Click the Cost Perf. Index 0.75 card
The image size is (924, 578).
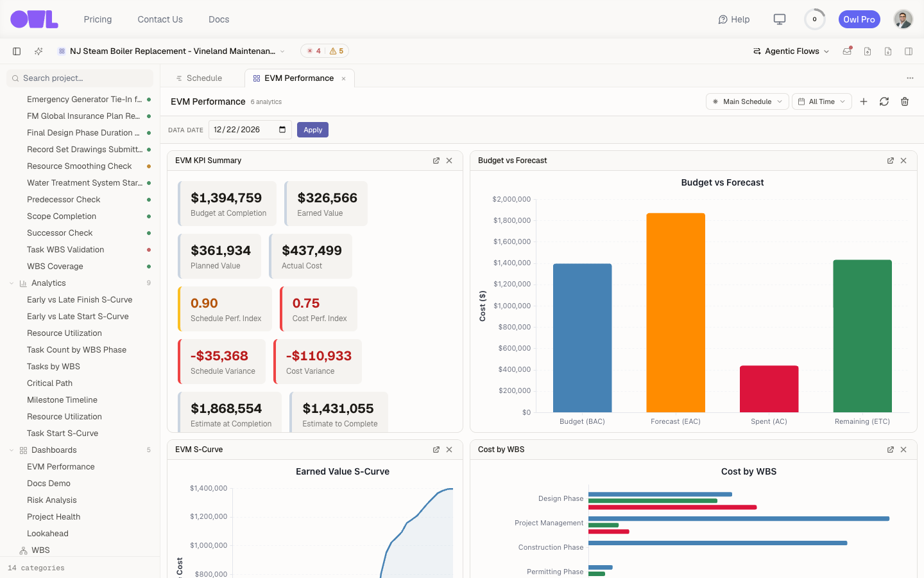(x=318, y=309)
